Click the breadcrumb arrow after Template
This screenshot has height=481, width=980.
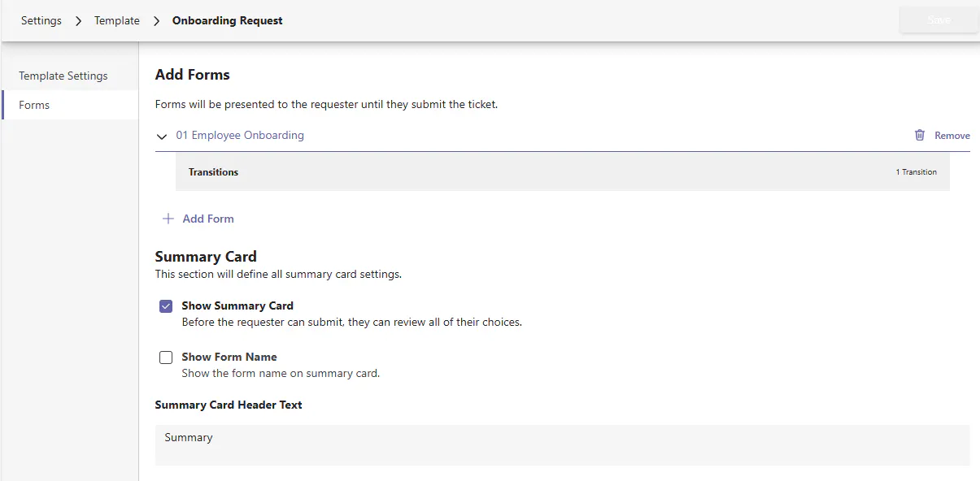[156, 21]
